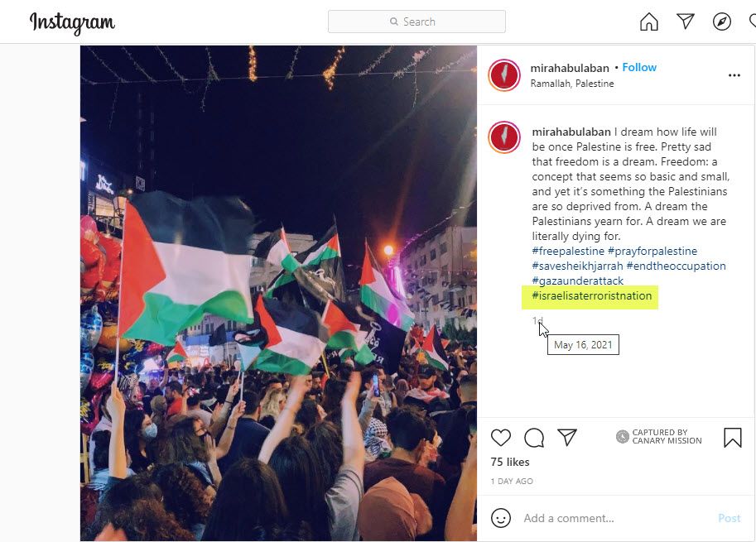Click the Post comment button
This screenshot has width=756, height=542.
coord(729,518)
